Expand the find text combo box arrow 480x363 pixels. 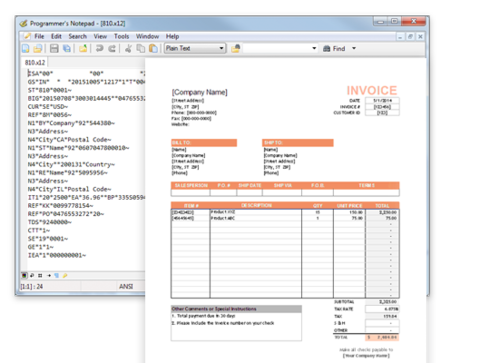tap(314, 48)
